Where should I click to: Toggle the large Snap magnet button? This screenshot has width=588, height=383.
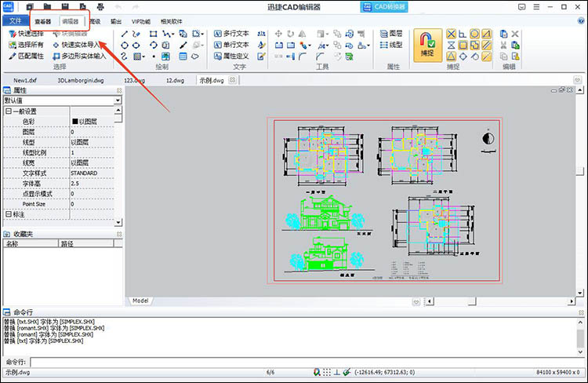click(427, 45)
